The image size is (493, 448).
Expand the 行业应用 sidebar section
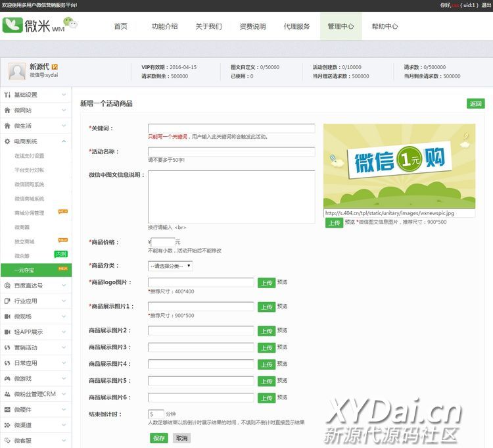64,301
